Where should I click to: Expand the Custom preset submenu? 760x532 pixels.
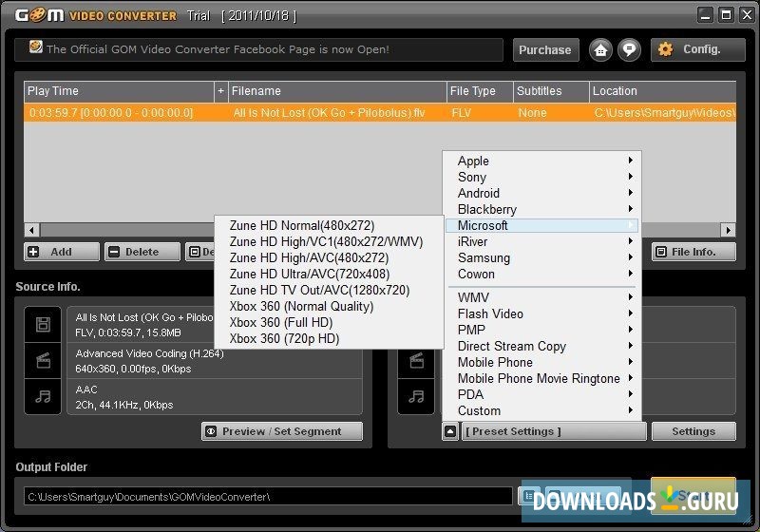[541, 410]
